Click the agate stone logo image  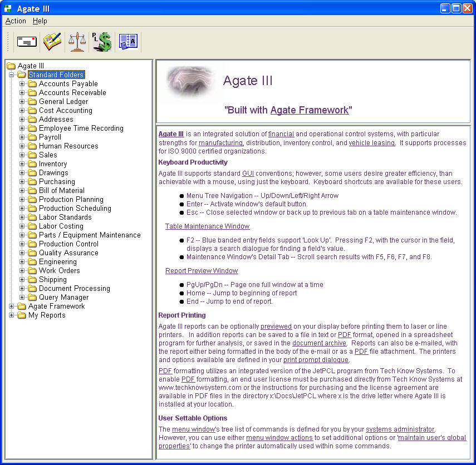point(190,81)
